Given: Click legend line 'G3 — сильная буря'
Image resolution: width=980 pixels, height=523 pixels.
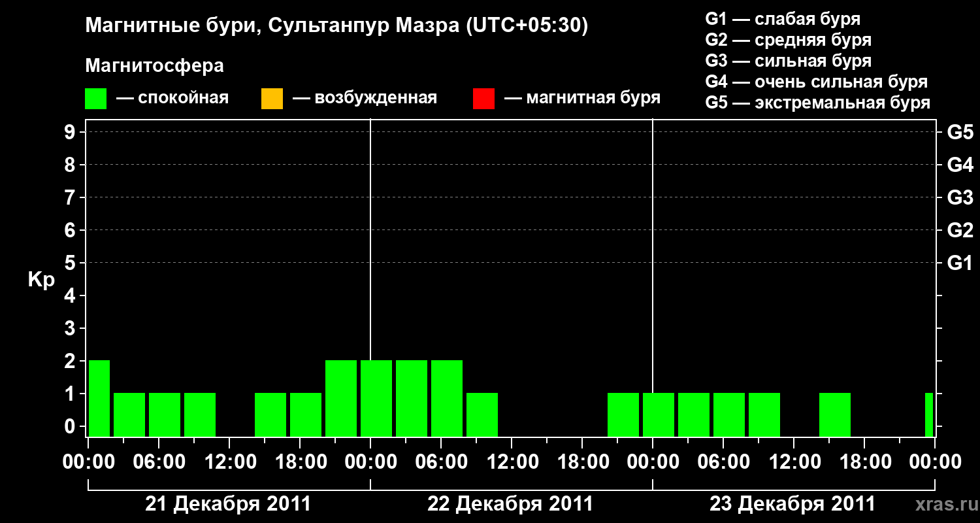Looking at the screenshot, I should coord(788,61).
